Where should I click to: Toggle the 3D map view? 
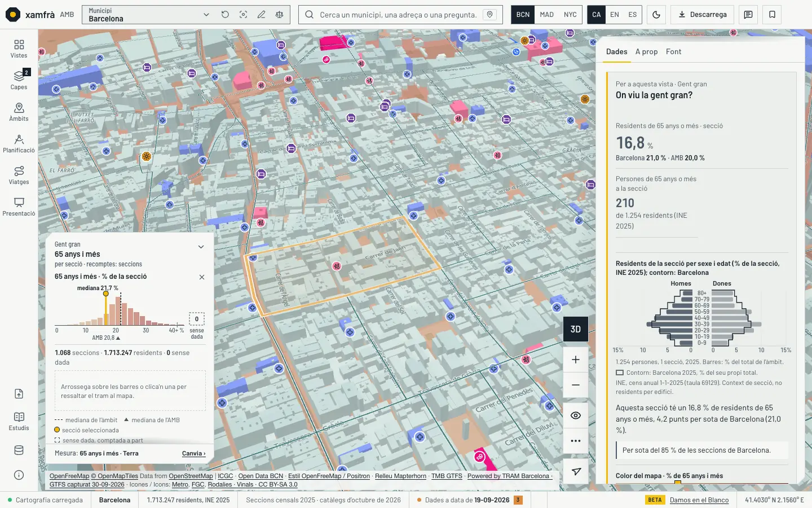[x=576, y=329]
